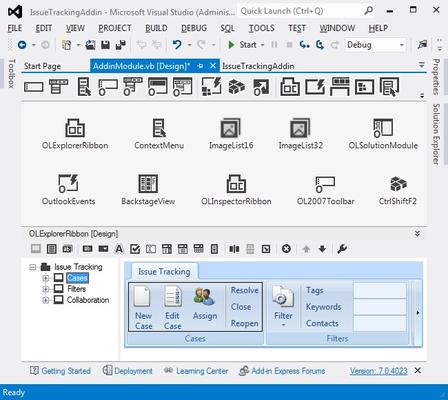Select the OLInspectorRibbon component

(236, 190)
